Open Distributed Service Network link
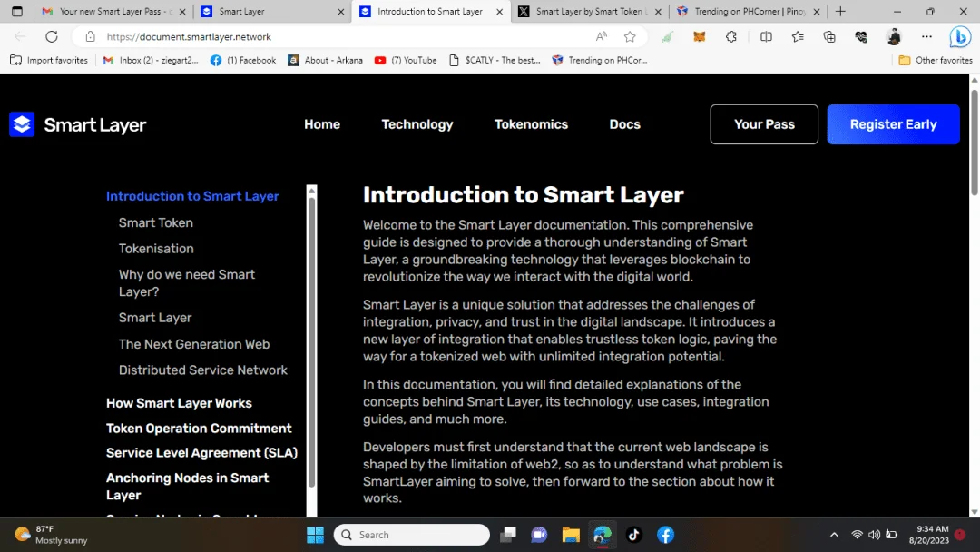 [x=202, y=370]
